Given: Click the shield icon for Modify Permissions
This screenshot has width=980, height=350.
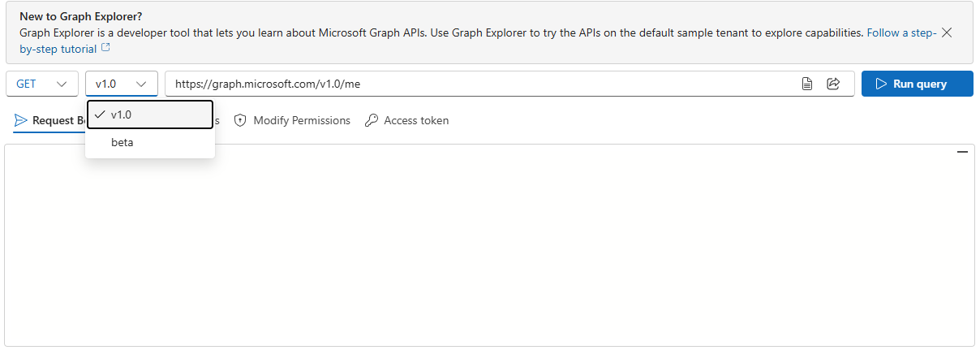Looking at the screenshot, I should pos(240,120).
